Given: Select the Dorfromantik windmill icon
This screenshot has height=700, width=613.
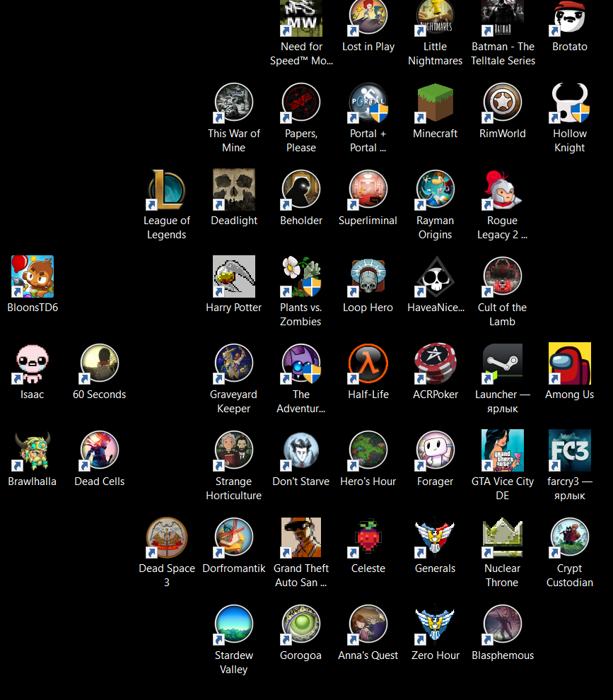Looking at the screenshot, I should click(234, 538).
